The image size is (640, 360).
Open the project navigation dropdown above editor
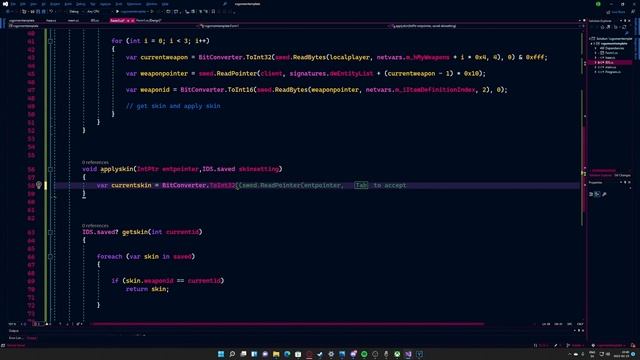pyautogui.click(x=102, y=26)
